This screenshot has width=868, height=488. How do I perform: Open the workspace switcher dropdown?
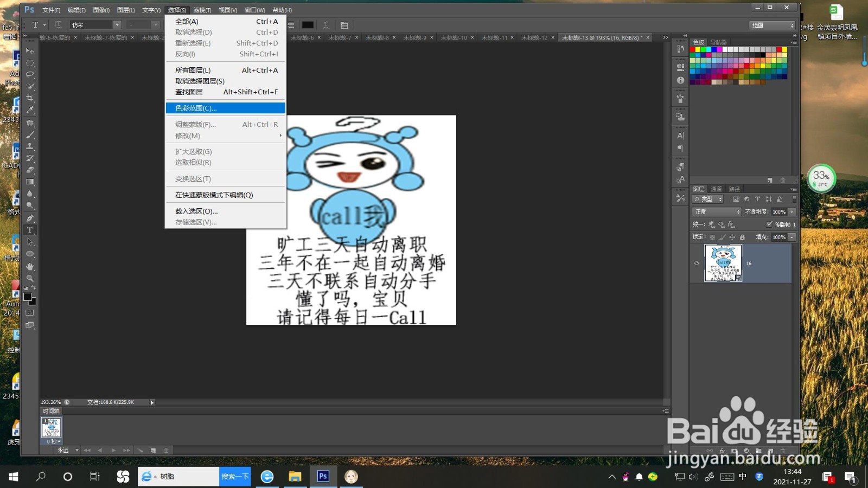pos(773,25)
